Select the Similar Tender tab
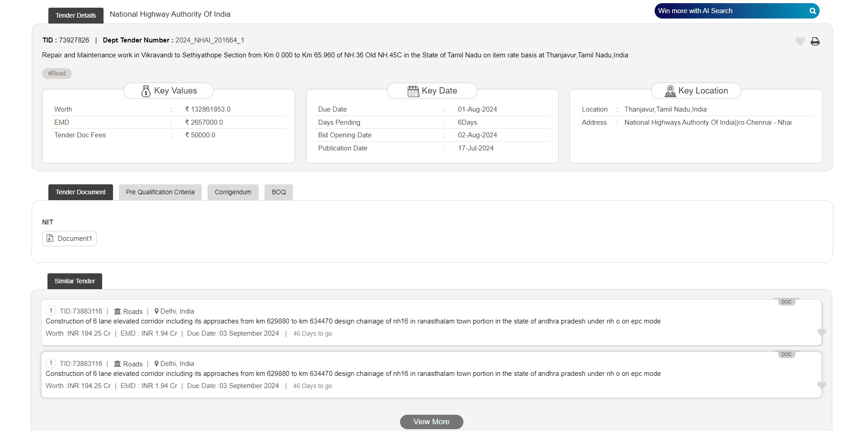Image resolution: width=868 pixels, height=431 pixels. [x=75, y=281]
